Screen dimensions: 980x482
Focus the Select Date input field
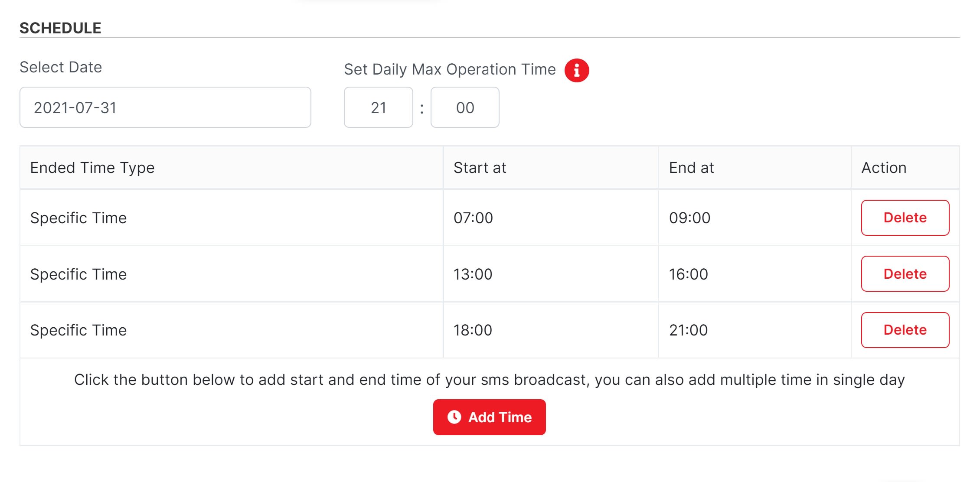(165, 107)
